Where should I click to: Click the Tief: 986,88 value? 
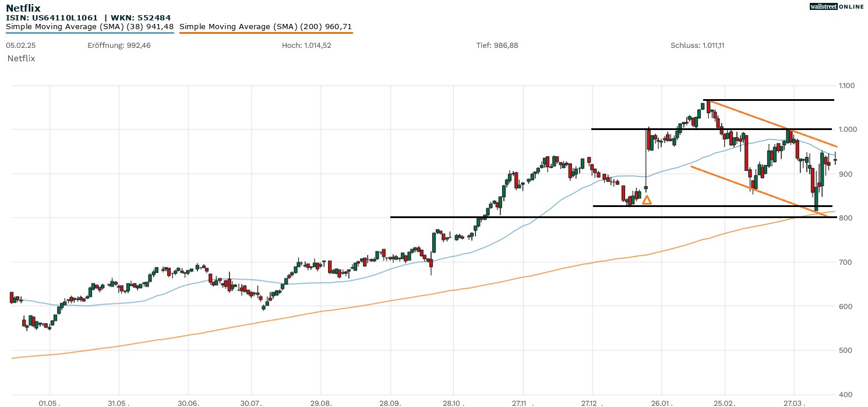click(x=497, y=45)
